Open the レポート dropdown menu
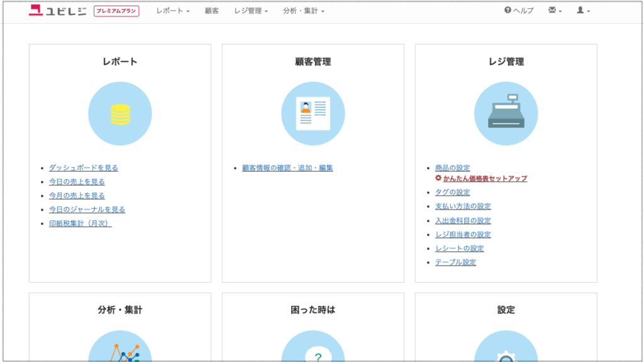The height and width of the screenshot is (362, 644). [x=172, y=11]
